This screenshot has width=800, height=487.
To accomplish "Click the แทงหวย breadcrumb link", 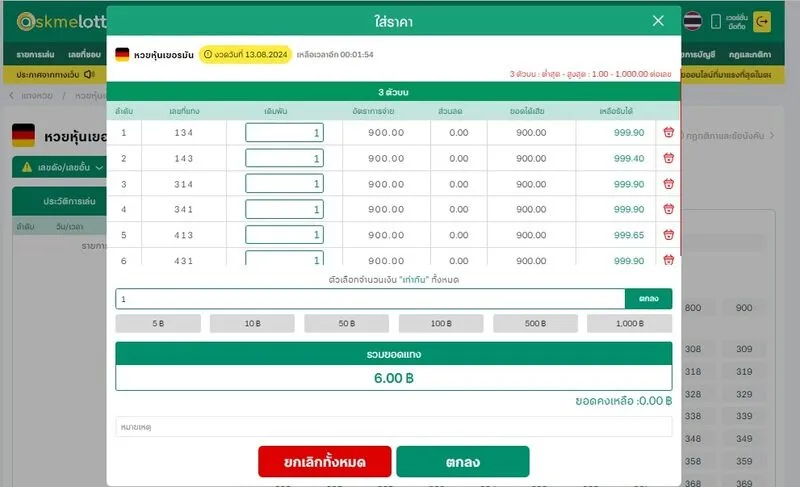I will tap(37, 95).
